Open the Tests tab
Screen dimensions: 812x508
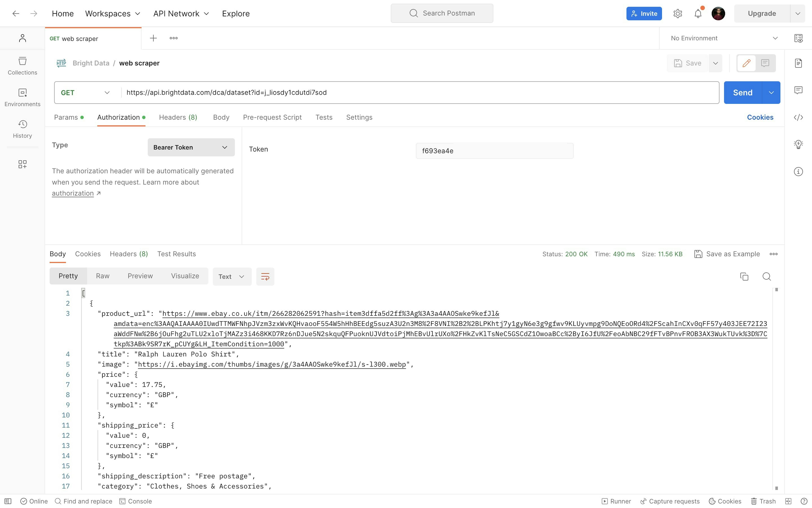point(324,117)
